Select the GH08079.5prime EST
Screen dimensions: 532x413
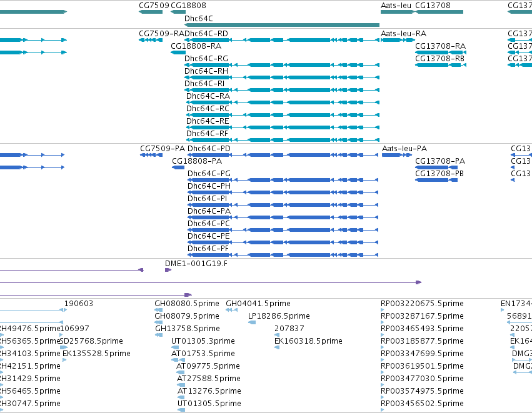click(x=187, y=316)
